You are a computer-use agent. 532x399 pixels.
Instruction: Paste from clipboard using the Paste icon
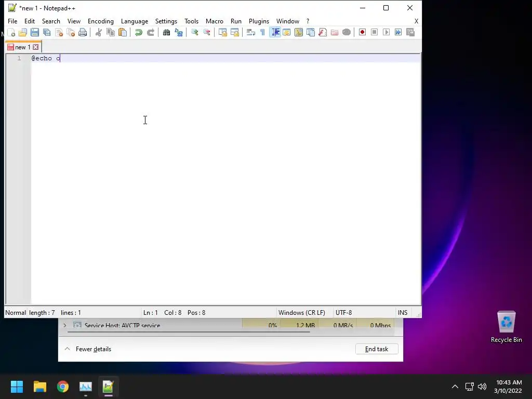click(x=123, y=32)
